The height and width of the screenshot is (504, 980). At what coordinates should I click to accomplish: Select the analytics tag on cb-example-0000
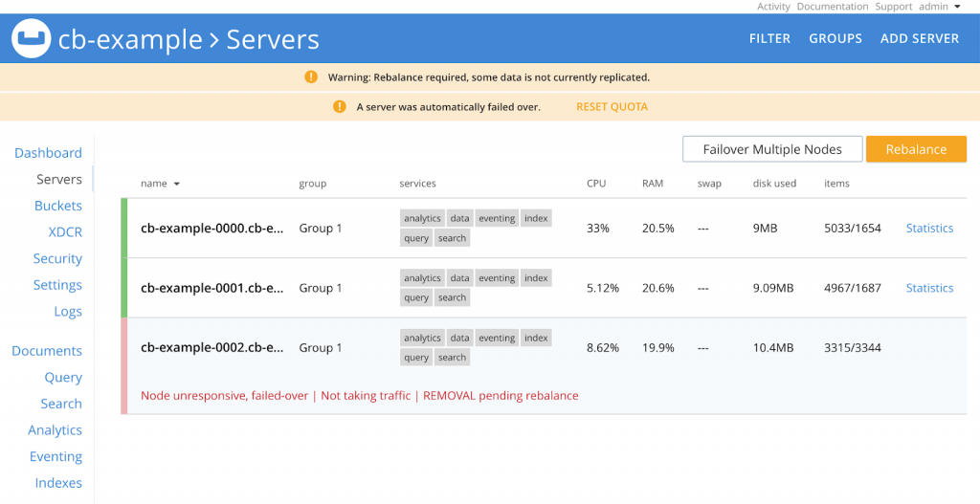tap(422, 218)
